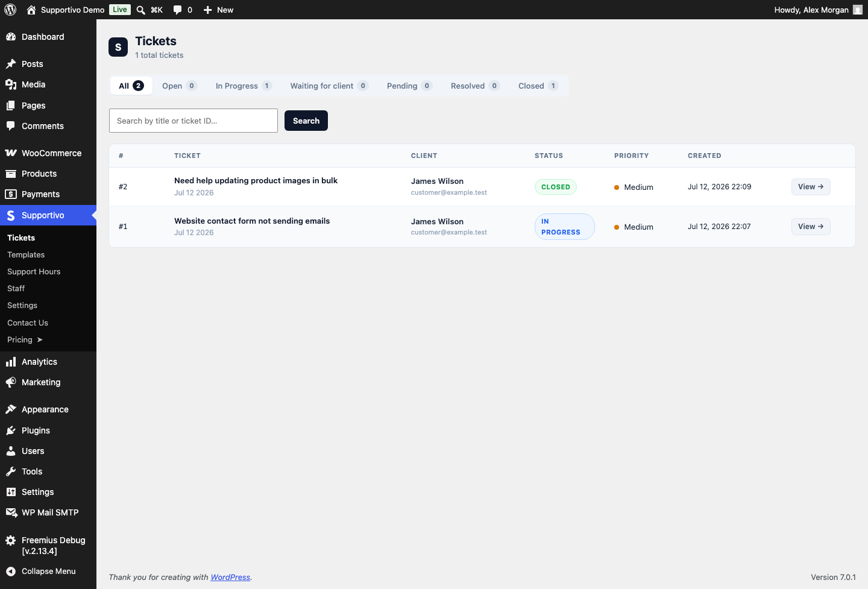Click the '1 total tickets' subtitle
The height and width of the screenshot is (589, 868).
(x=159, y=55)
